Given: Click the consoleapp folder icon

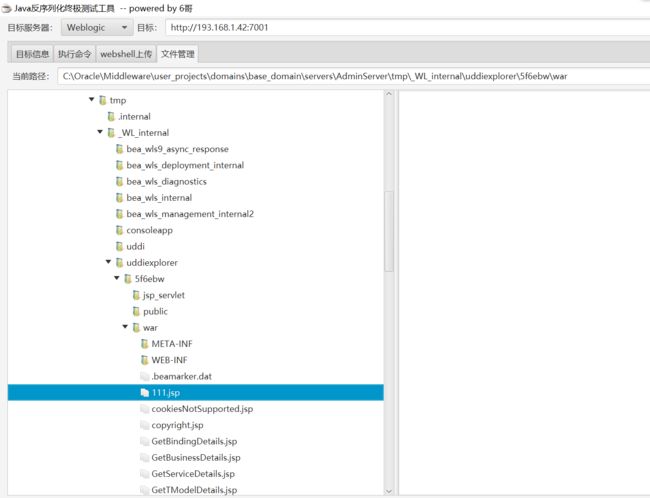Looking at the screenshot, I should pyautogui.click(x=119, y=230).
